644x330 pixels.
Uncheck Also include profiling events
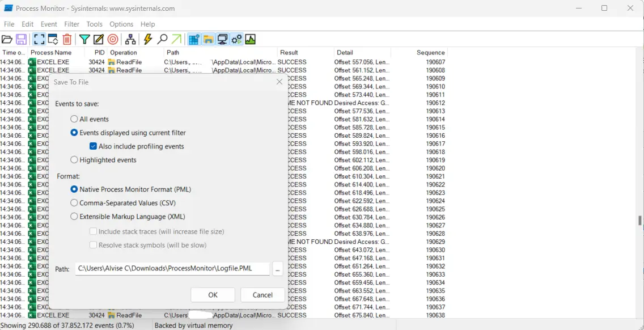point(94,146)
